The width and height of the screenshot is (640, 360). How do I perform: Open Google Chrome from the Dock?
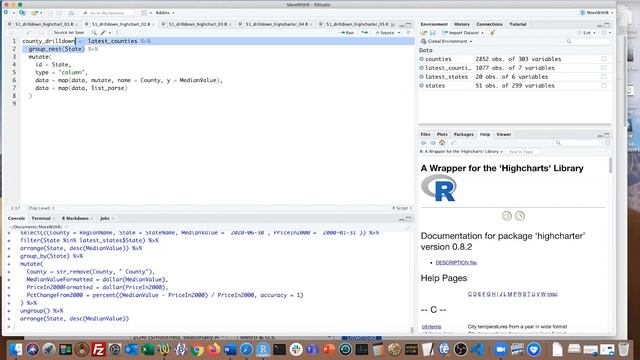(x=197, y=350)
